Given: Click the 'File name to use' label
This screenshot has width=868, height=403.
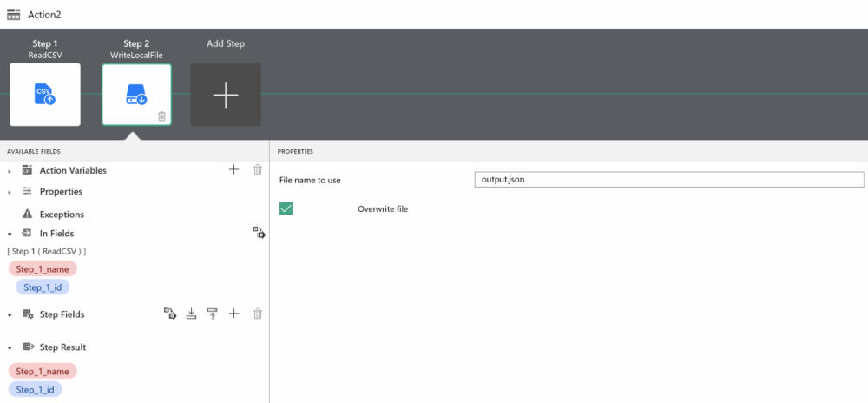Looking at the screenshot, I should click(x=310, y=180).
